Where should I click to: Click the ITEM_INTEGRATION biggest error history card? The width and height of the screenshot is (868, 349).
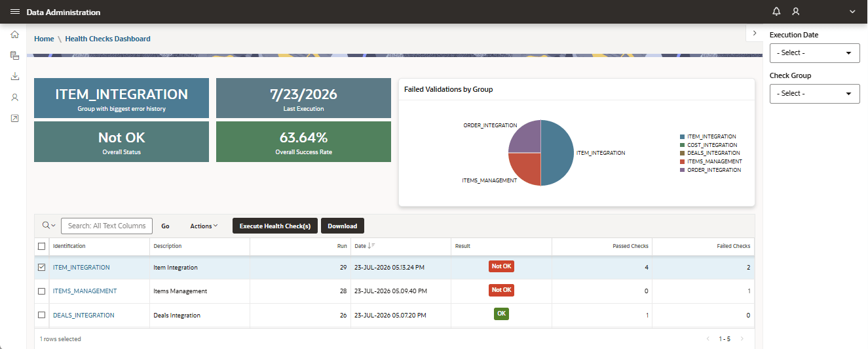(x=121, y=98)
